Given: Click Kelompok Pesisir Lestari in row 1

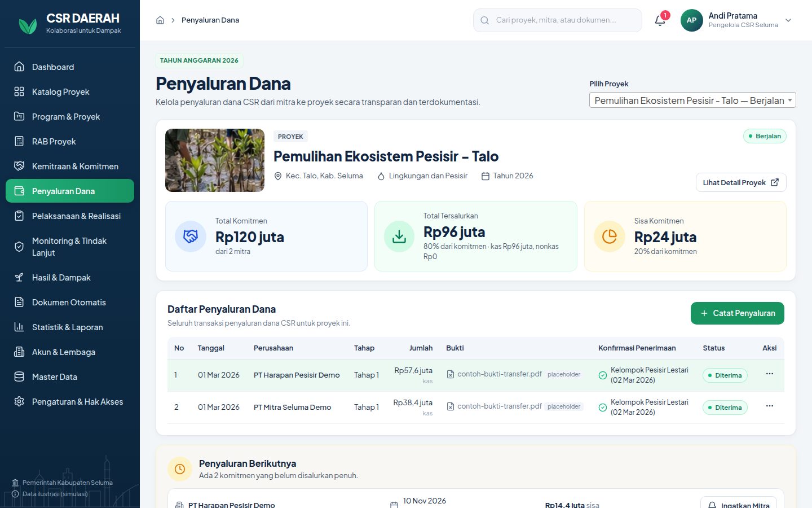Looking at the screenshot, I should coord(650,370).
